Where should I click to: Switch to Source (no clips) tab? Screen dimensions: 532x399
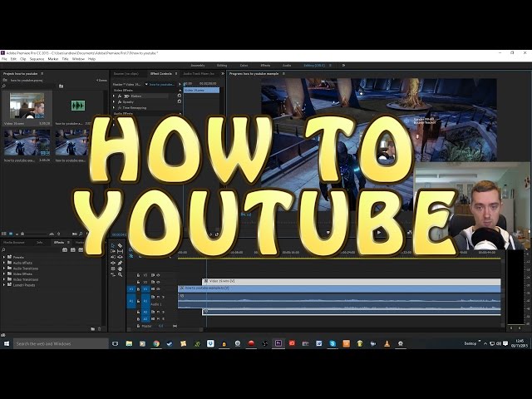click(x=126, y=74)
